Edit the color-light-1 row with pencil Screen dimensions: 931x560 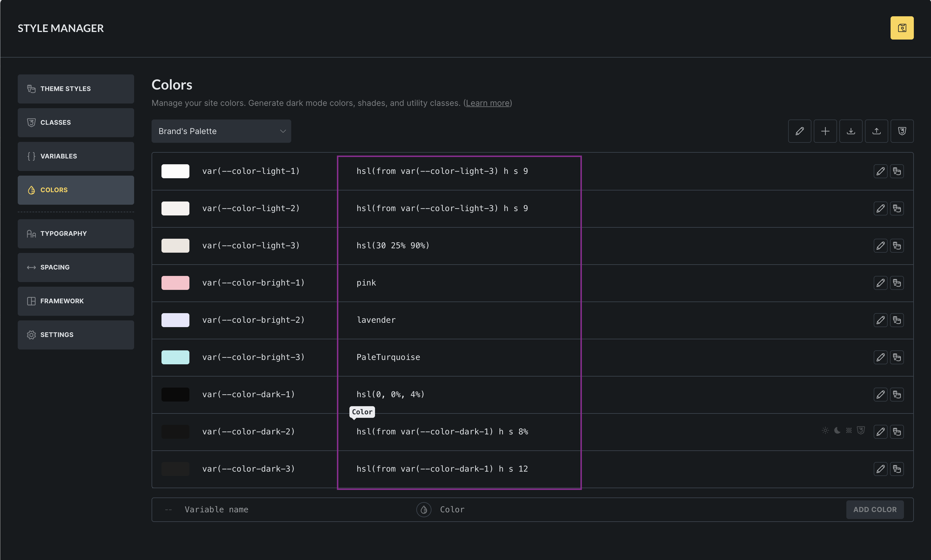(880, 171)
